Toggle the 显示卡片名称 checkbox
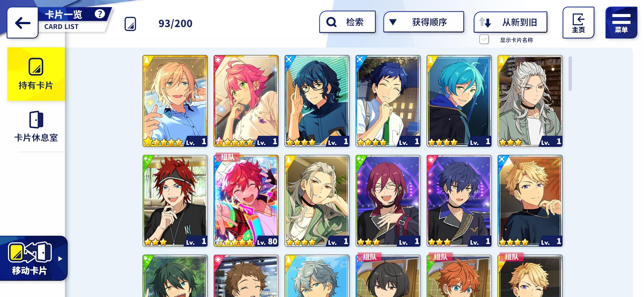The image size is (644, 297). pos(484,39)
